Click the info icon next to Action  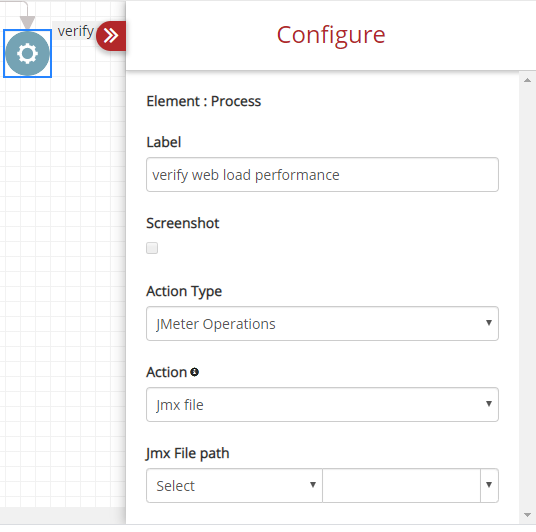tap(195, 372)
